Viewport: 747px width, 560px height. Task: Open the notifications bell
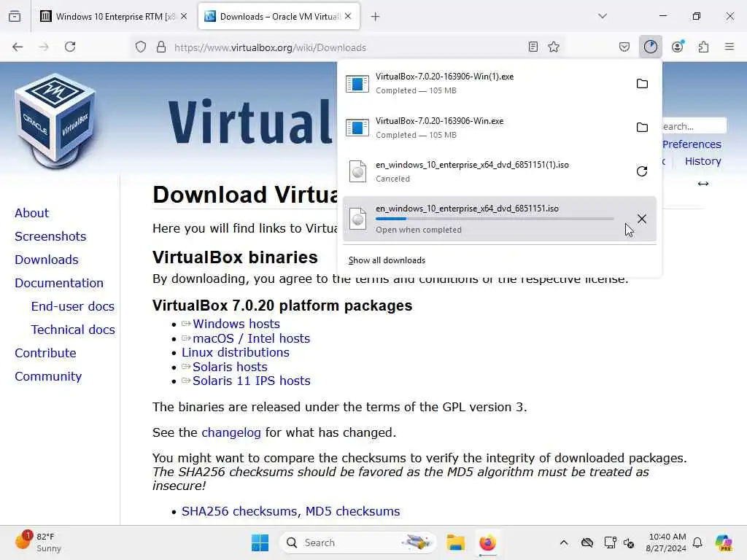(697, 542)
